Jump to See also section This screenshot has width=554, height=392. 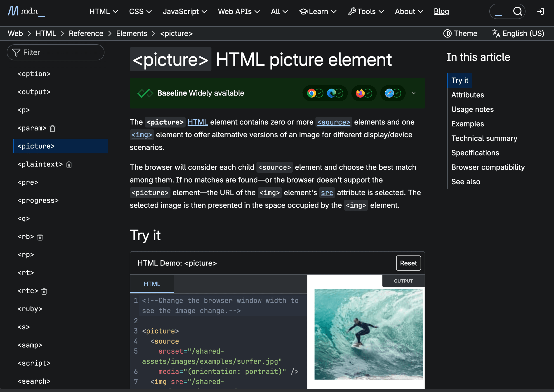click(x=466, y=182)
